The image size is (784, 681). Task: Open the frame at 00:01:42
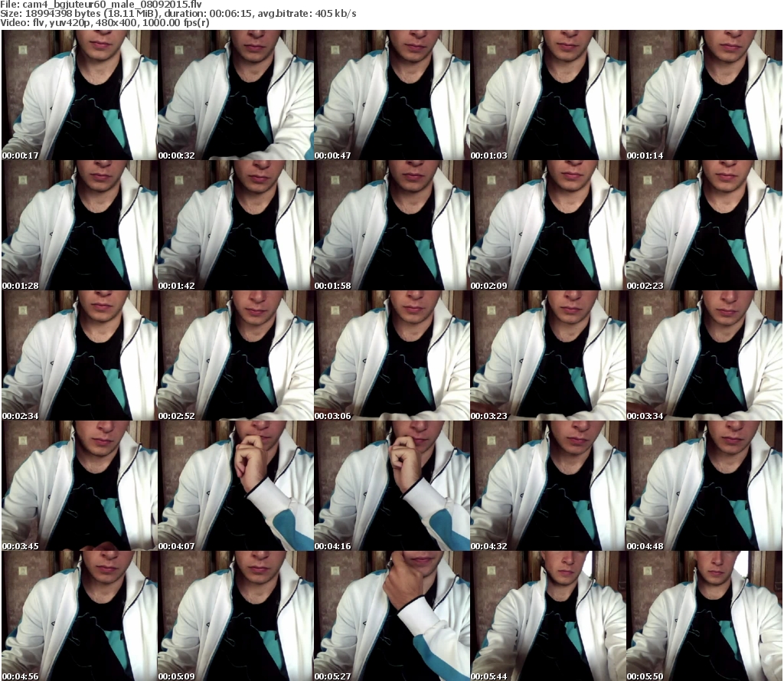point(236,225)
